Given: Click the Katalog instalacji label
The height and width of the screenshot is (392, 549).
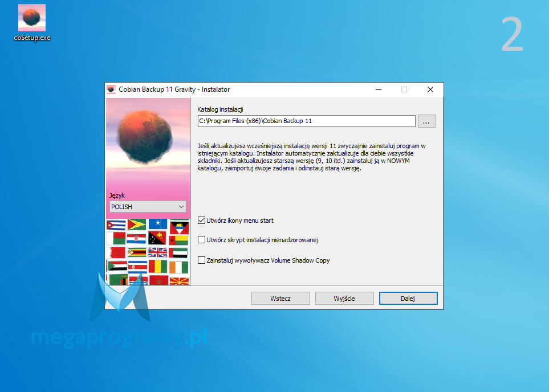Looking at the screenshot, I should coord(220,109).
